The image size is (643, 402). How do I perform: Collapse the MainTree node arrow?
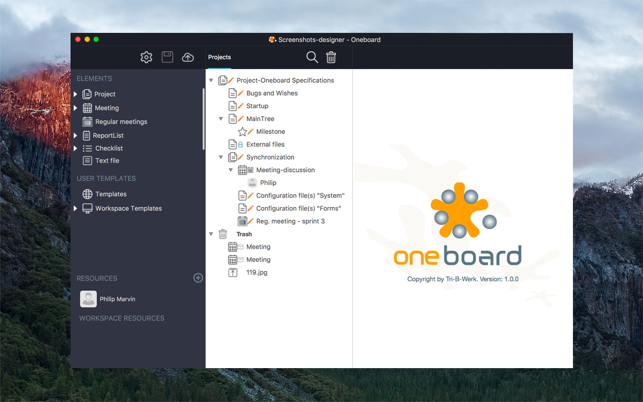tap(221, 119)
